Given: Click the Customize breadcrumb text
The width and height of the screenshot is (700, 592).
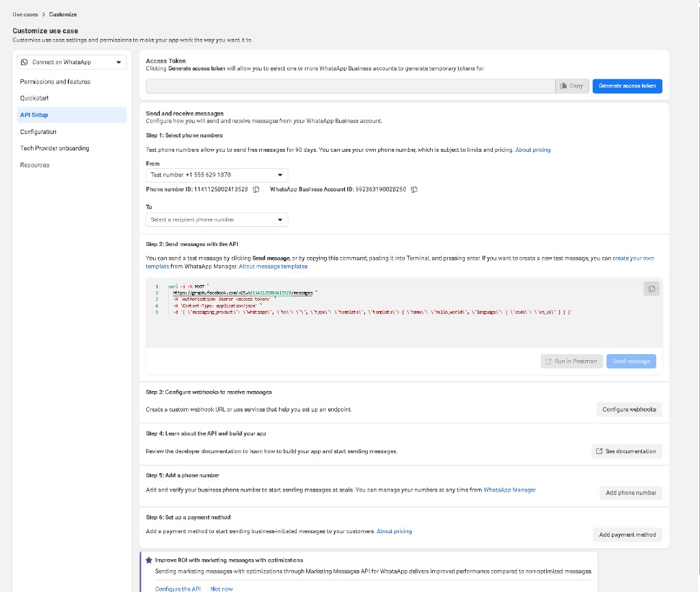Looking at the screenshot, I should click(63, 14).
